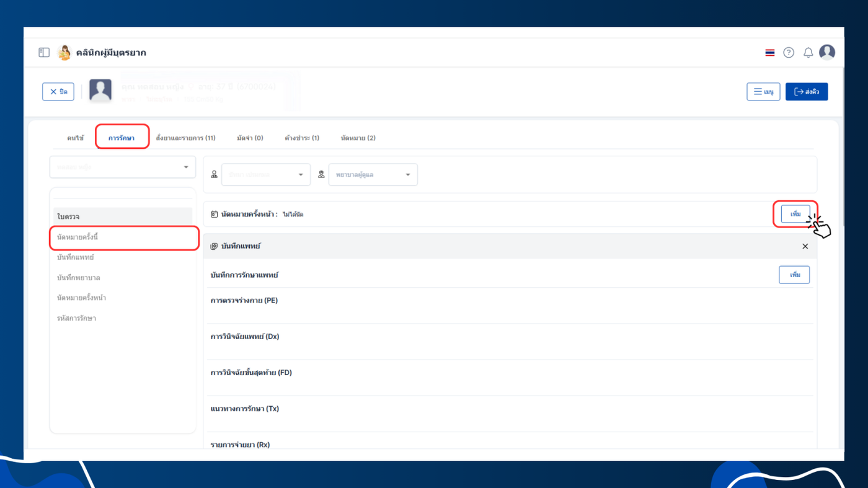This screenshot has width=868, height=488.
Task: Open the พยาบาลผู้ดูแล dropdown
Action: [373, 175]
